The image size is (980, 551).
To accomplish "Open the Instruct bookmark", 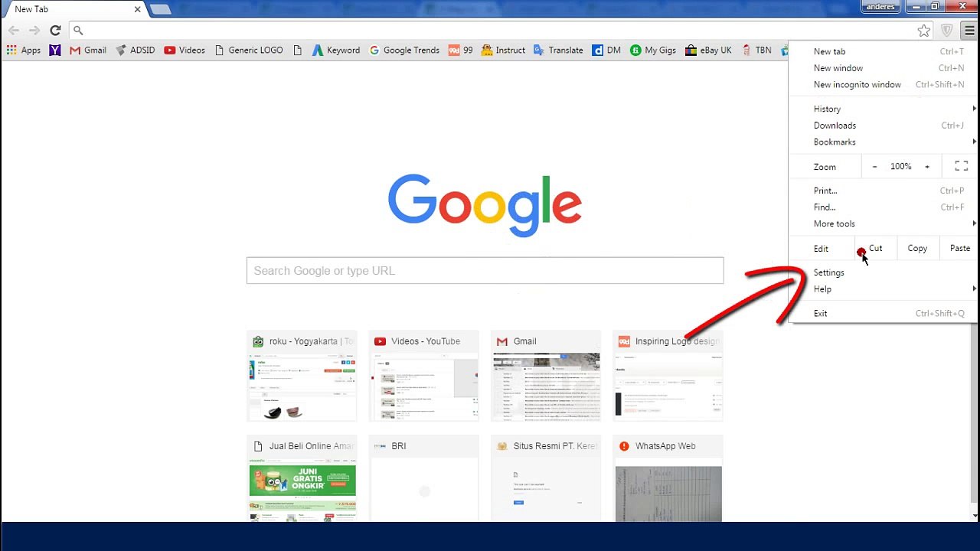I will [503, 51].
